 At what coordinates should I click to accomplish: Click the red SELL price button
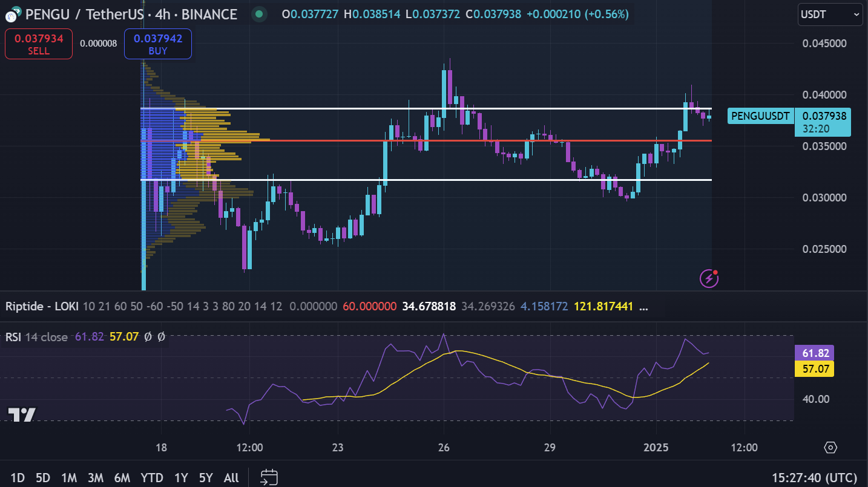click(39, 44)
